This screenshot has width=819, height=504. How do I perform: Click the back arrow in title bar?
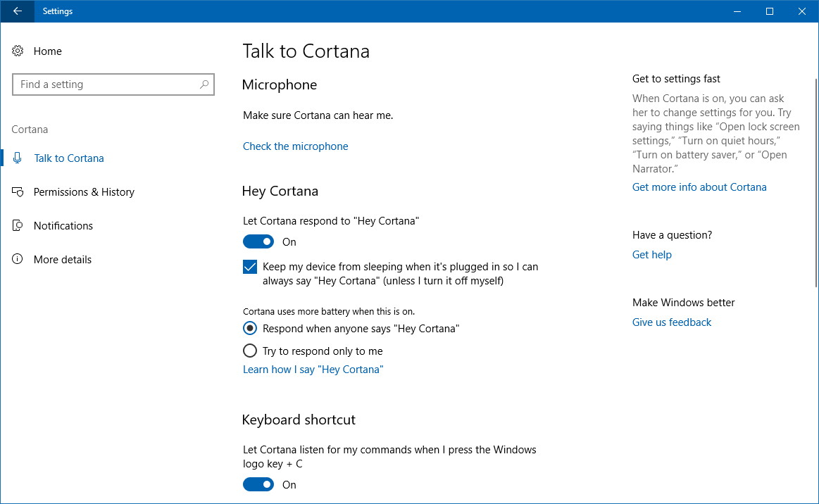click(x=17, y=11)
